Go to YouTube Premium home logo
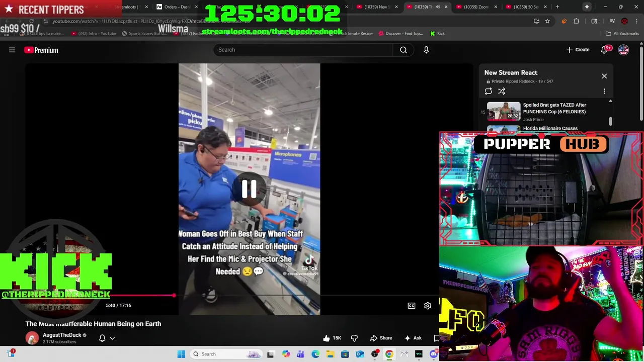 pyautogui.click(x=41, y=50)
